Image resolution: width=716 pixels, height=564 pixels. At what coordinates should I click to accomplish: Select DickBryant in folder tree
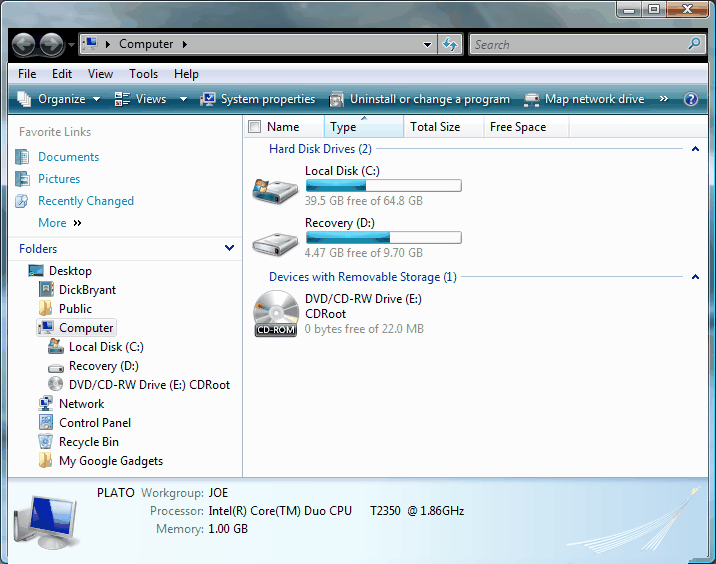pyautogui.click(x=87, y=290)
